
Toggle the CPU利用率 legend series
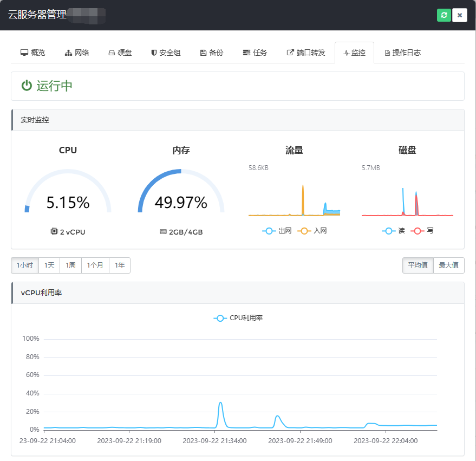click(238, 318)
